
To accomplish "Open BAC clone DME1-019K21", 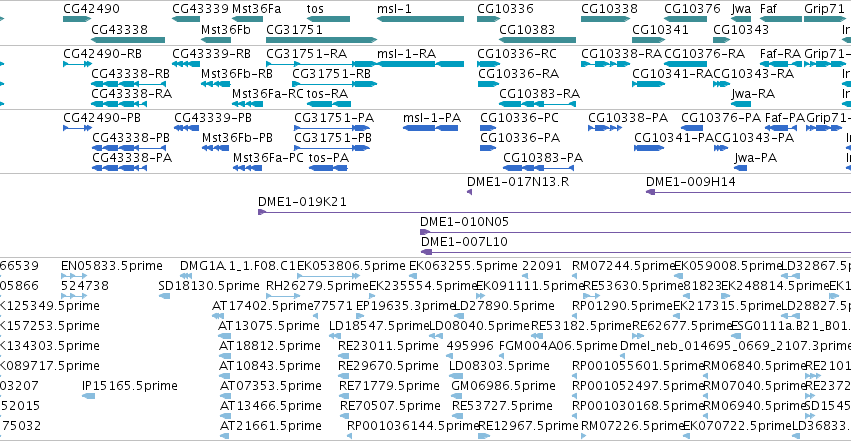I will click(302, 202).
